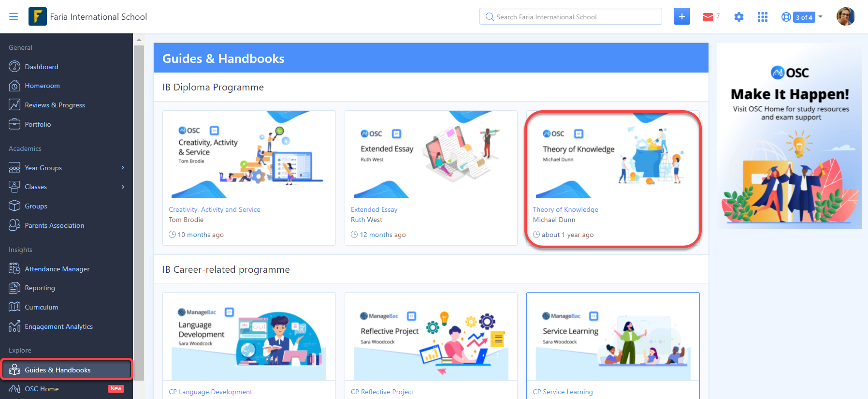Open the hamburger navigation menu
The height and width of the screenshot is (399, 868).
pyautogui.click(x=14, y=17)
